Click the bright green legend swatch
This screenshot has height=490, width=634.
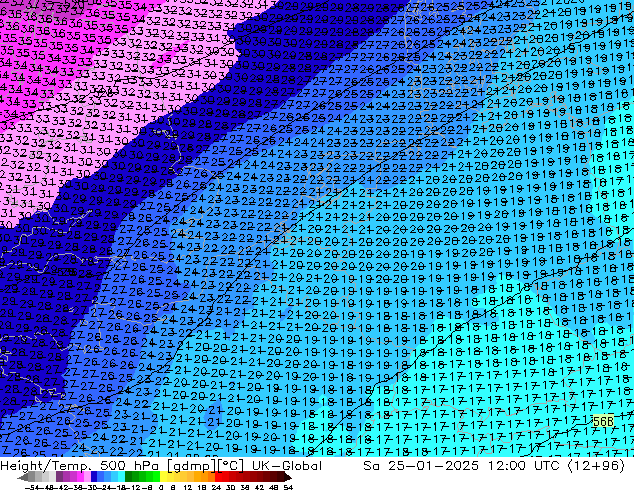pyautogui.click(x=156, y=476)
